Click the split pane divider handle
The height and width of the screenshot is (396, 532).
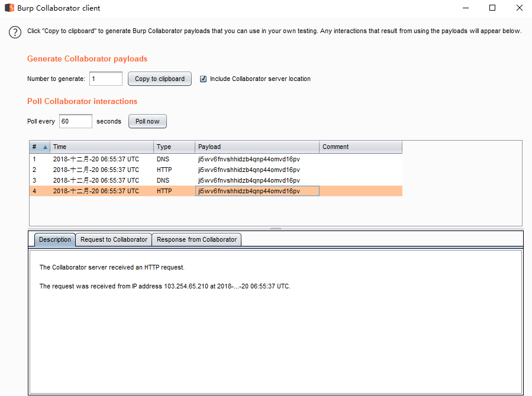pyautogui.click(x=276, y=229)
